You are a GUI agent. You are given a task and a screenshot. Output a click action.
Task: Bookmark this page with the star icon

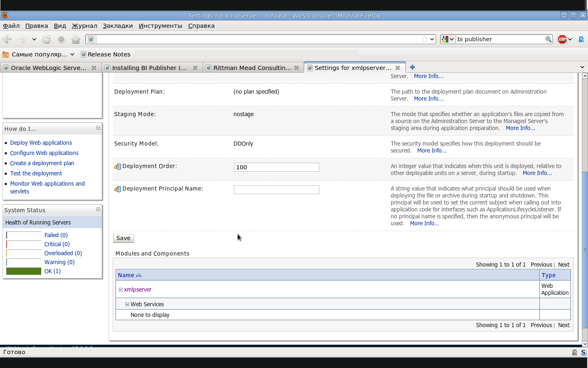[x=425, y=39]
